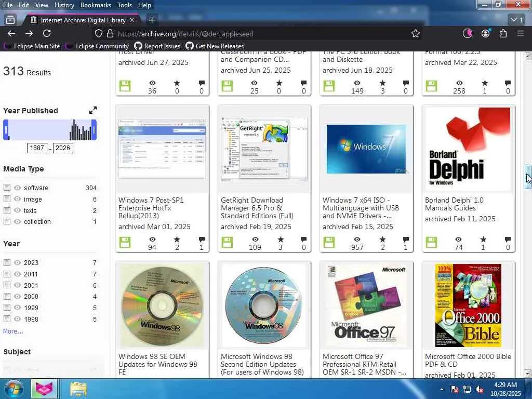Check the software media type box

(7, 188)
